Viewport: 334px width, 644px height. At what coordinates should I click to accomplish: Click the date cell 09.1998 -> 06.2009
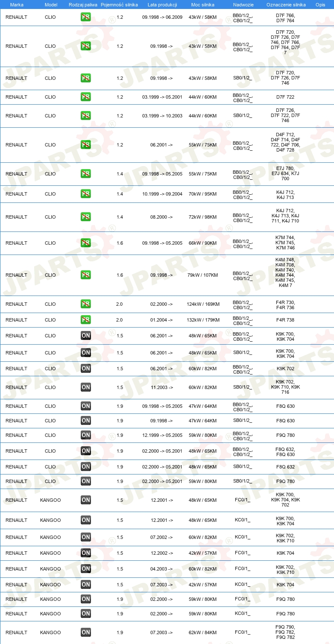tap(162, 18)
